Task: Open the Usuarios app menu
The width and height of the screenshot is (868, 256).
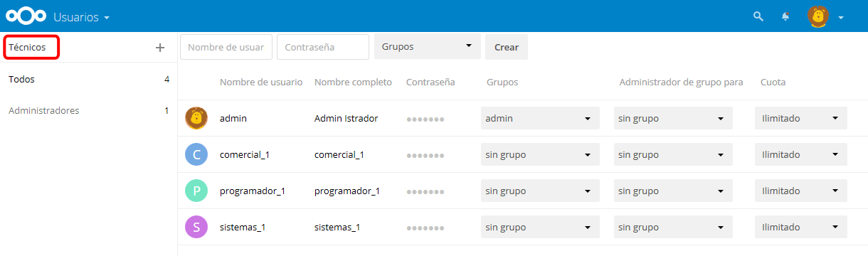Action: (81, 16)
